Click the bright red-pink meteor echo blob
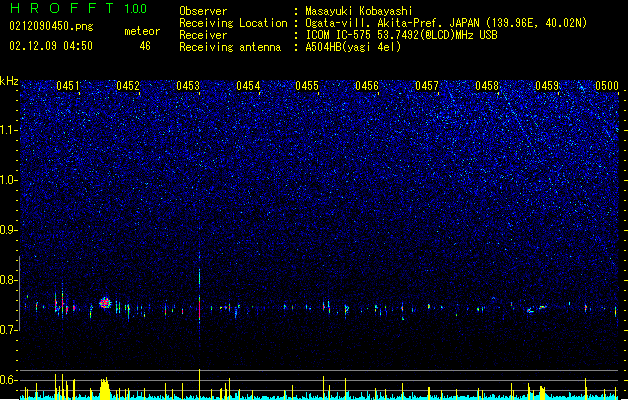Screen dimensions: 629x400 click(105, 303)
